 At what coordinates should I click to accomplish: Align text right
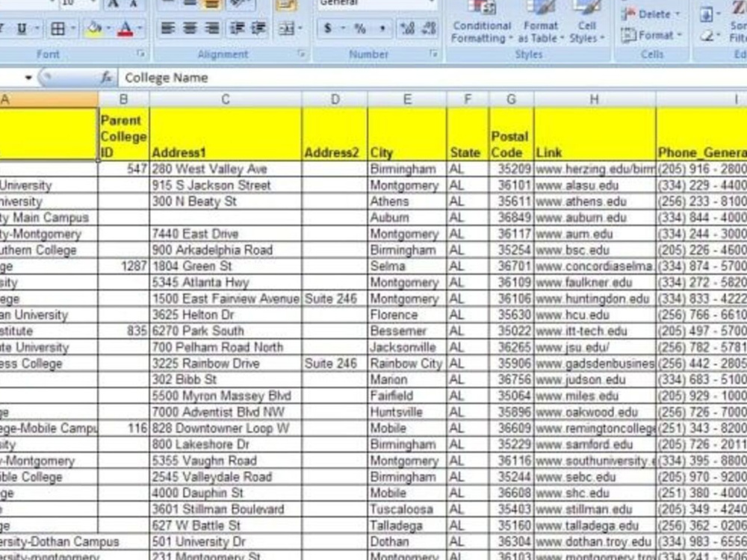211,28
